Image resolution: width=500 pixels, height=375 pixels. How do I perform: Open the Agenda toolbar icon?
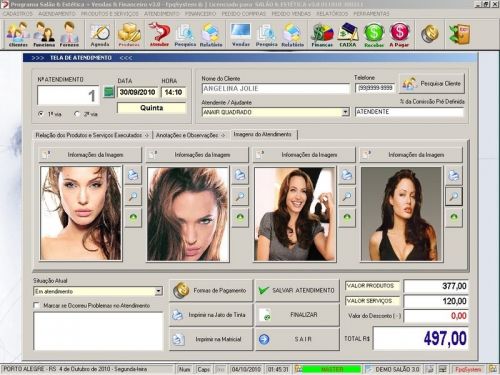[x=100, y=34]
